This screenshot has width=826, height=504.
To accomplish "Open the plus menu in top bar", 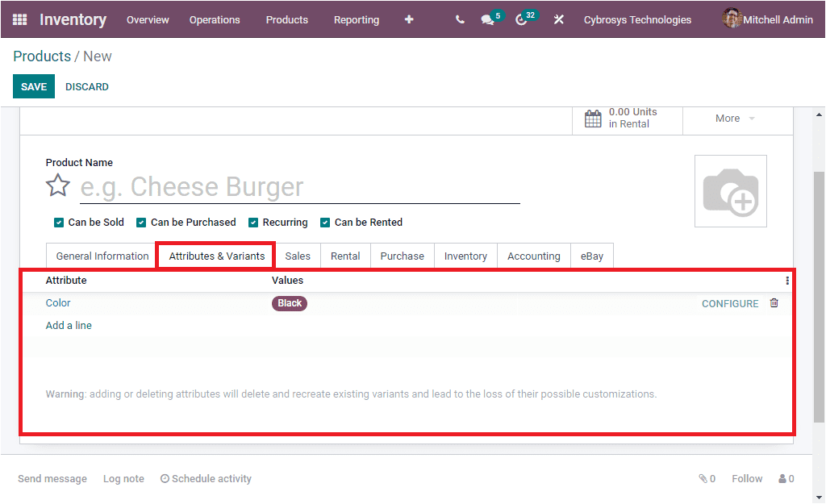I will (x=409, y=19).
